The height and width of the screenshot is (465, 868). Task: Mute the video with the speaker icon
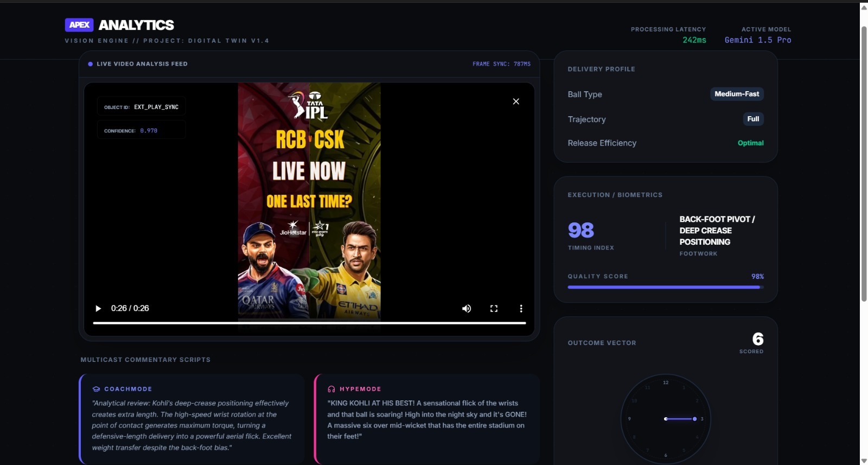467,308
